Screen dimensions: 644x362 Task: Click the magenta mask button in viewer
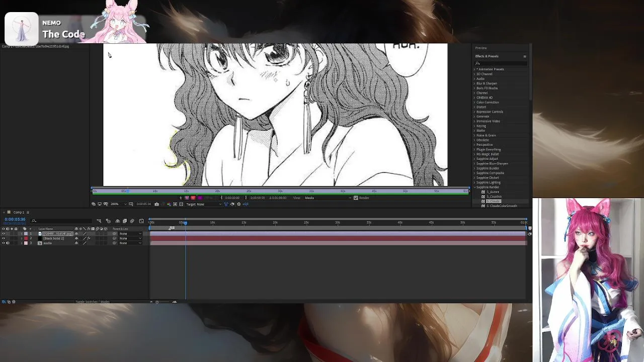point(200,198)
